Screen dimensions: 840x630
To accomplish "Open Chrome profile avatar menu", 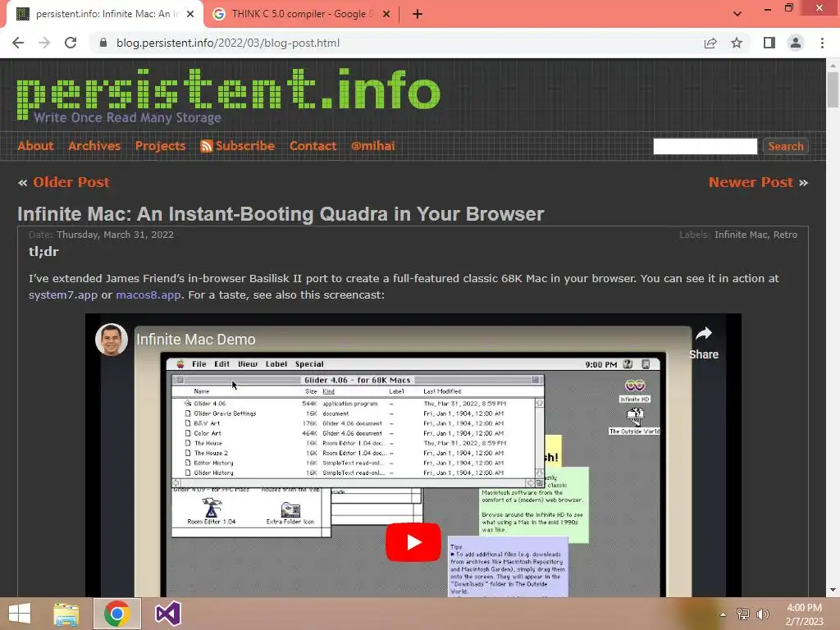I will click(796, 43).
